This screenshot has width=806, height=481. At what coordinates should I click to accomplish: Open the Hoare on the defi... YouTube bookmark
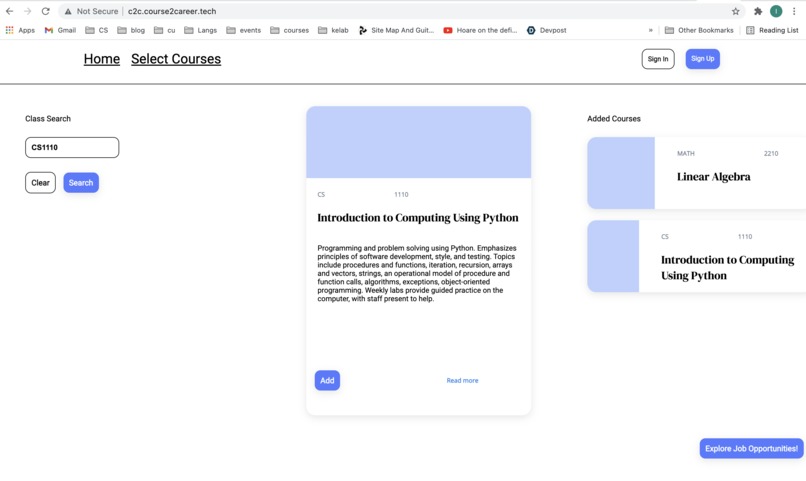(x=480, y=30)
